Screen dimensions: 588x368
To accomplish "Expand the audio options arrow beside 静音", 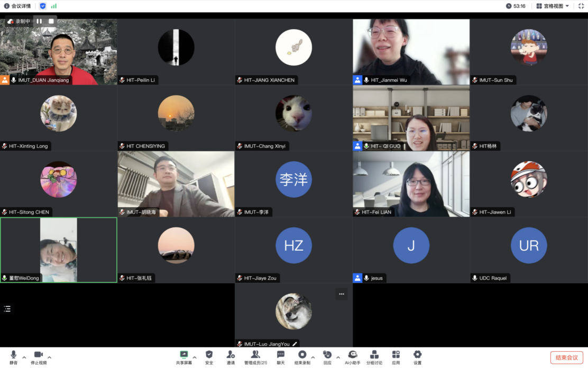I will [x=24, y=357].
